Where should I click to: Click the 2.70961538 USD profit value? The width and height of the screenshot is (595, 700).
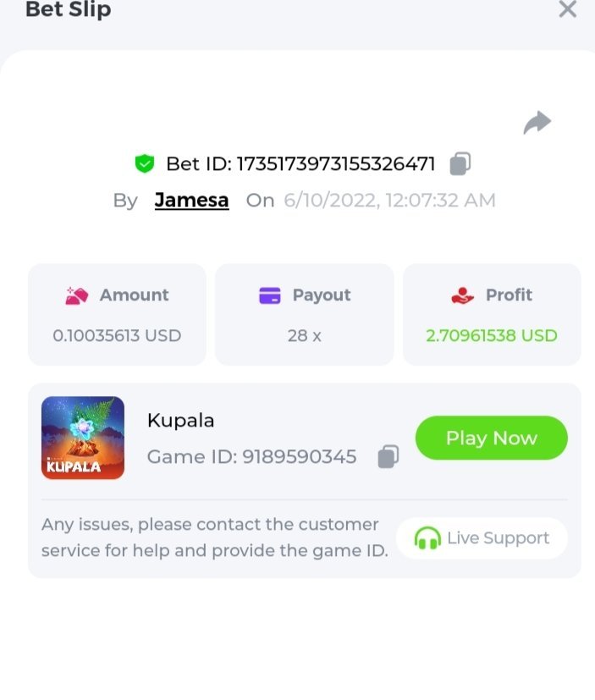coord(491,335)
